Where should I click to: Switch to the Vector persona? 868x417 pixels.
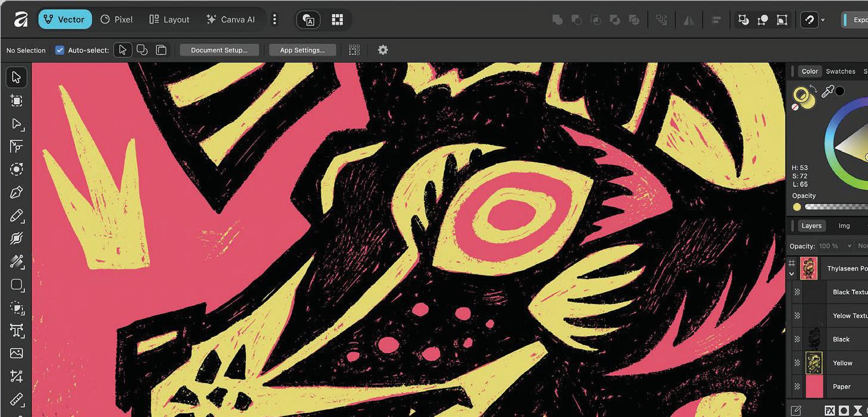(64, 20)
